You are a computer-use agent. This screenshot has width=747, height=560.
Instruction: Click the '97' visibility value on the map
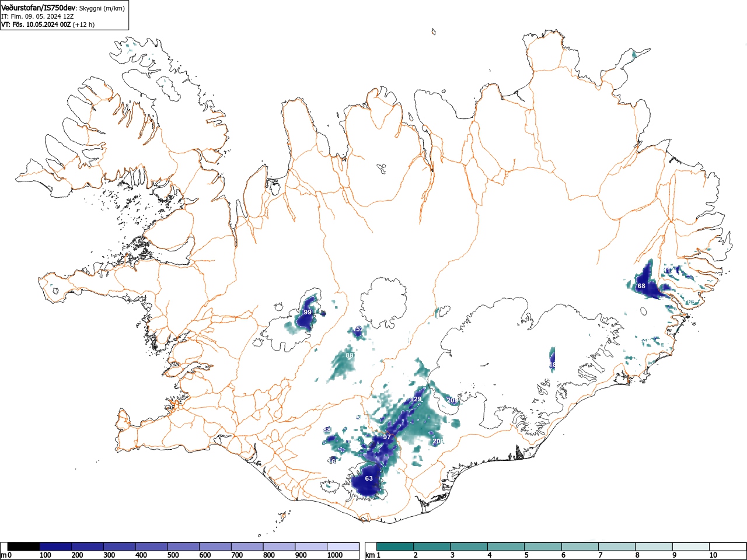click(x=387, y=437)
